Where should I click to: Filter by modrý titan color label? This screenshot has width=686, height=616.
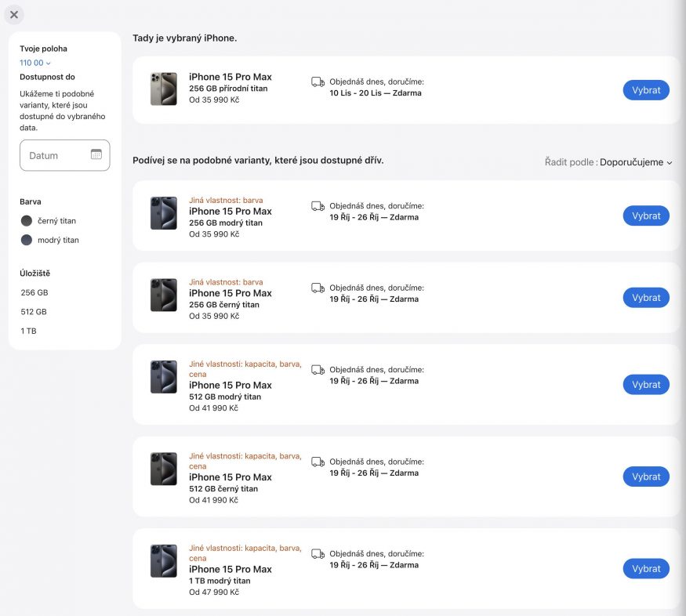58,240
